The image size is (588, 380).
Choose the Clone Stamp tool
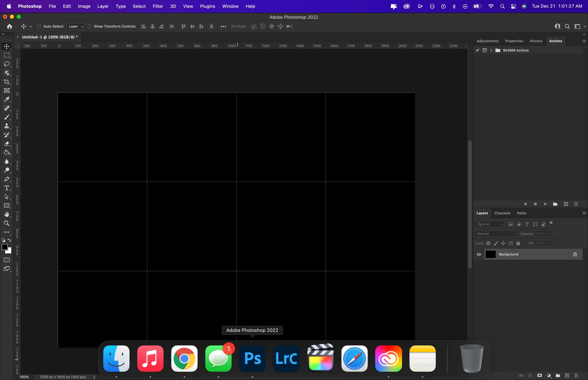coord(7,126)
